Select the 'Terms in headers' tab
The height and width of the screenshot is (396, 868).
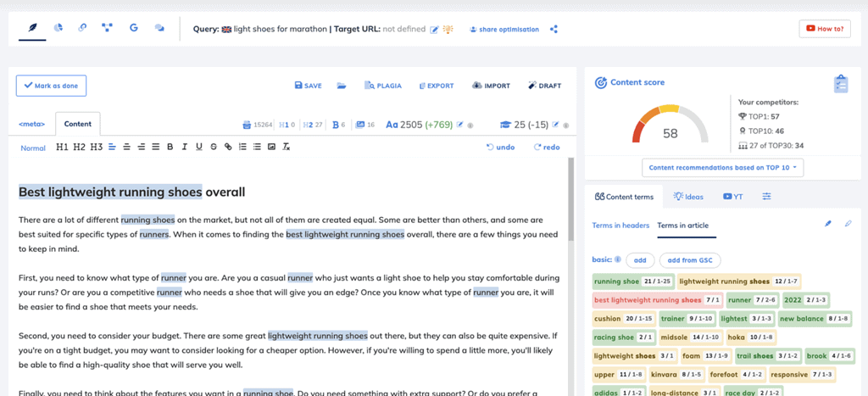click(x=620, y=225)
